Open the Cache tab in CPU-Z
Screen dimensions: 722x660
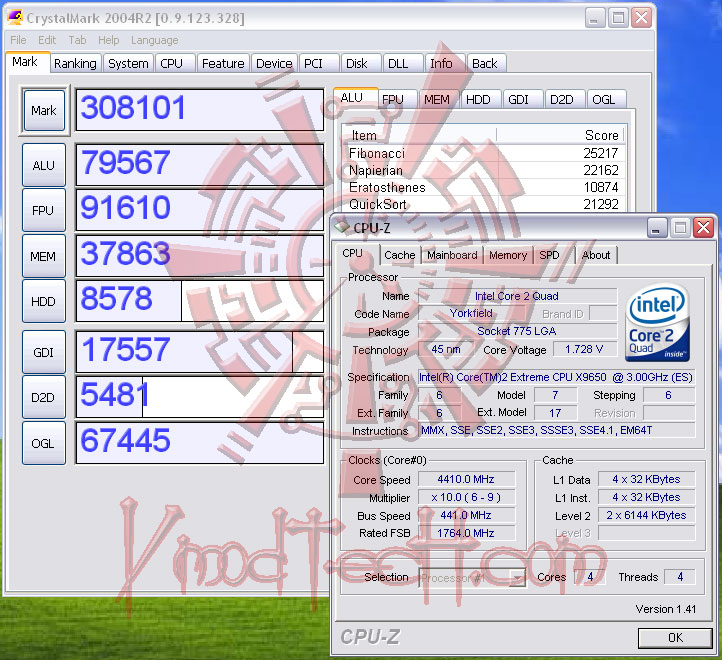(400, 255)
